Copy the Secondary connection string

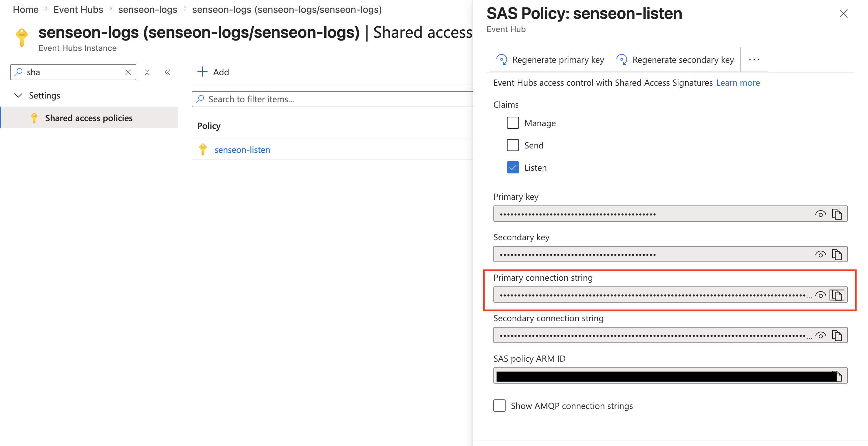point(837,335)
